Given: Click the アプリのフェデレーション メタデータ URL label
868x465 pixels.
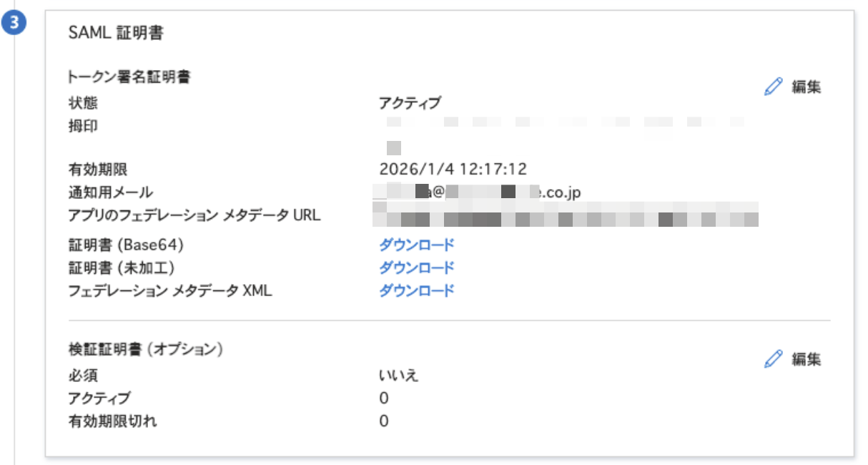Looking at the screenshot, I should [194, 215].
